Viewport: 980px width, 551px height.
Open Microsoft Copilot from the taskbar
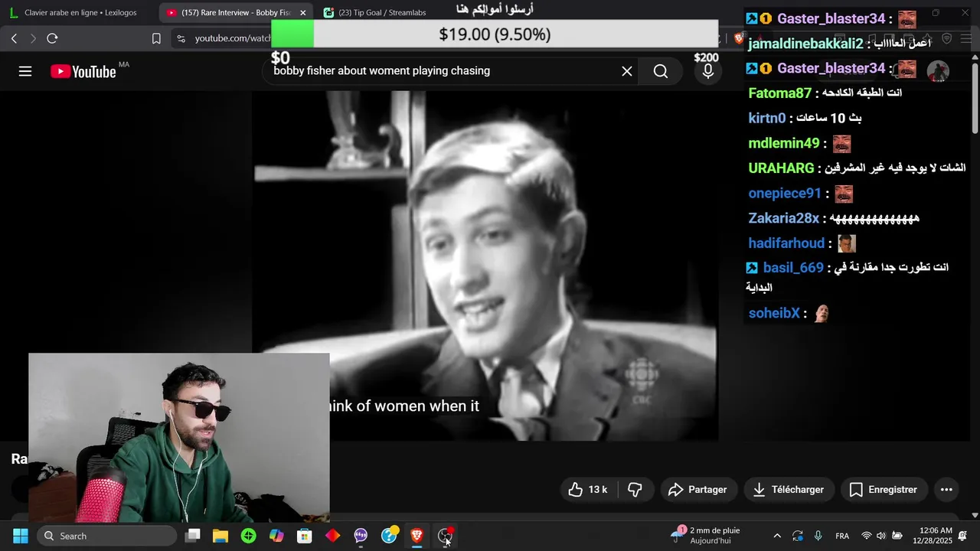[x=276, y=536]
